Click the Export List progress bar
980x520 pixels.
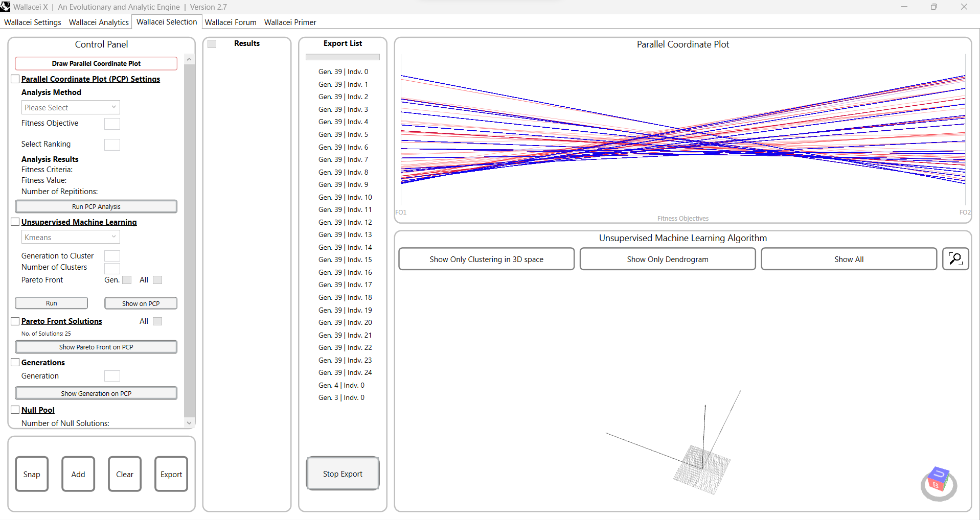pyautogui.click(x=343, y=57)
